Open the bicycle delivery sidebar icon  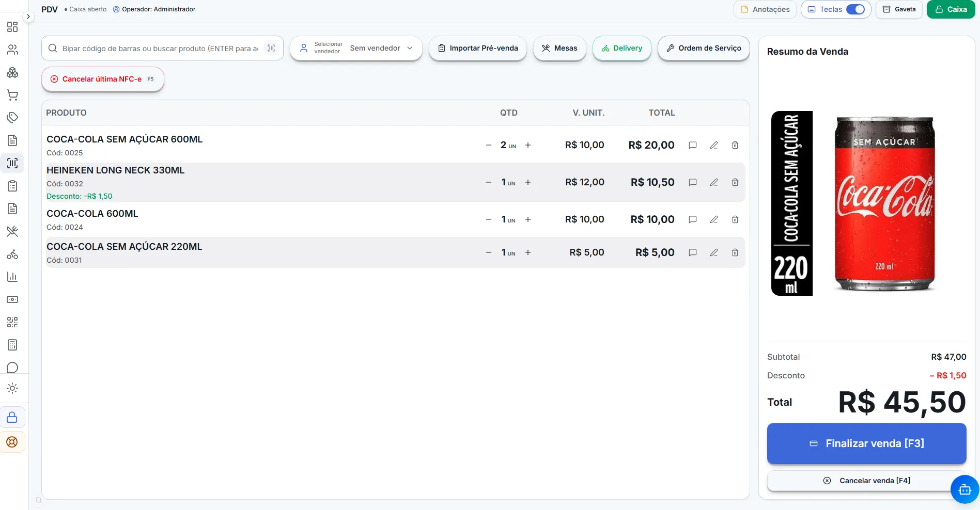point(12,254)
